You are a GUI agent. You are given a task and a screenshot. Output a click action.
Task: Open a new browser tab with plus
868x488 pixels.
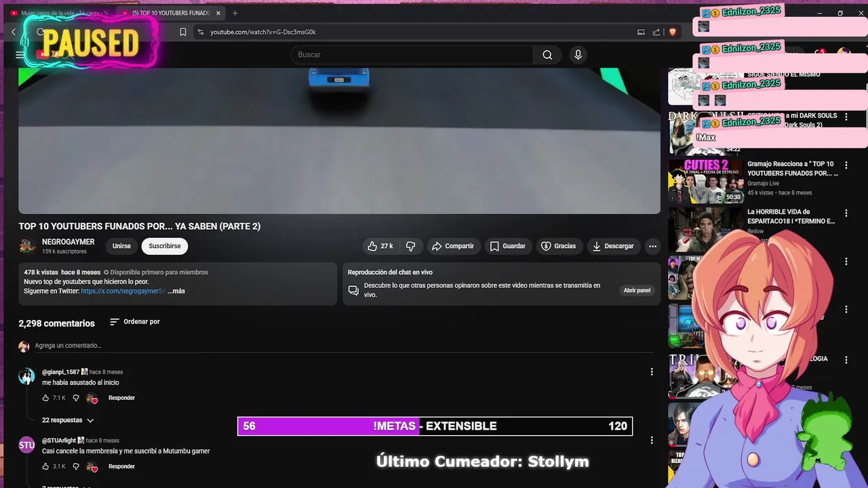tap(235, 13)
